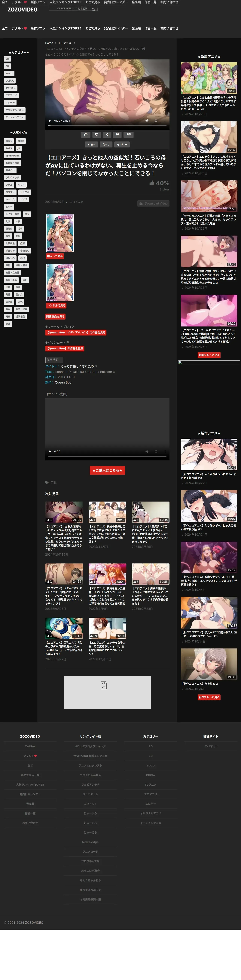This screenshot has height=980, width=241.
Task: Click the spankbang tag
Action: pyautogui.click(x=13, y=156)
